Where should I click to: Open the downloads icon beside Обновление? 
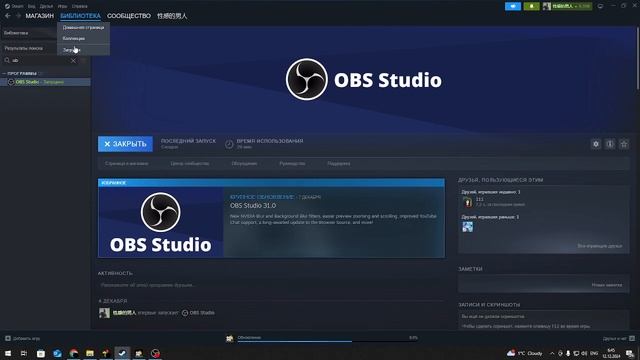pos(230,338)
